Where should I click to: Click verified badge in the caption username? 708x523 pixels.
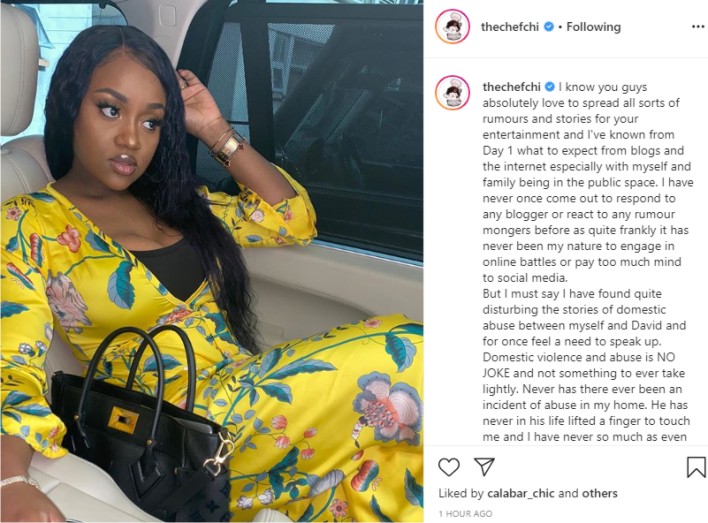550,87
